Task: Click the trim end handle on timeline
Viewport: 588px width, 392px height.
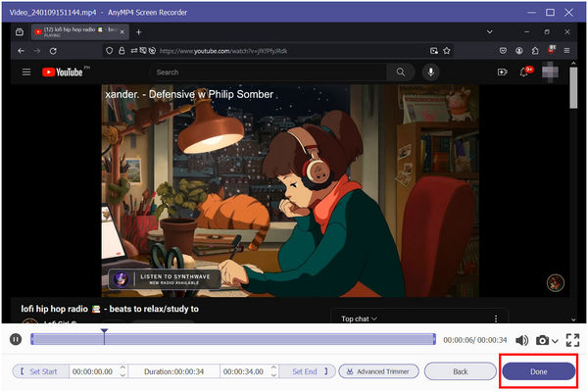Action: click(x=434, y=339)
